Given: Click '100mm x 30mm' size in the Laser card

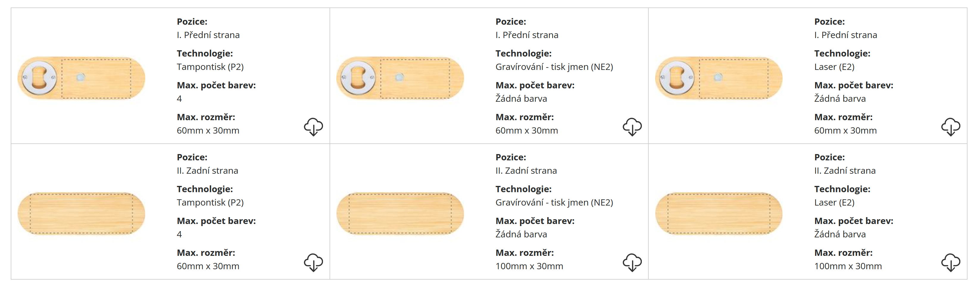Looking at the screenshot, I should point(848,266).
